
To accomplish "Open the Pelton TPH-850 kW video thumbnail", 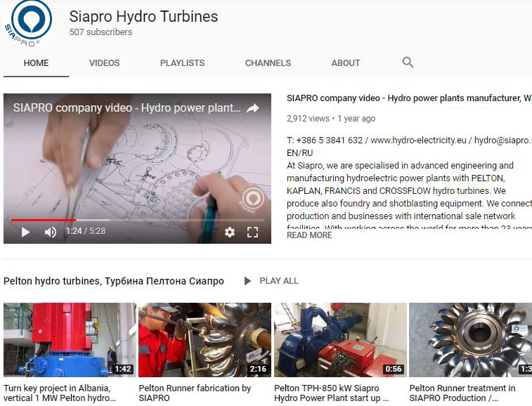I will click(340, 340).
